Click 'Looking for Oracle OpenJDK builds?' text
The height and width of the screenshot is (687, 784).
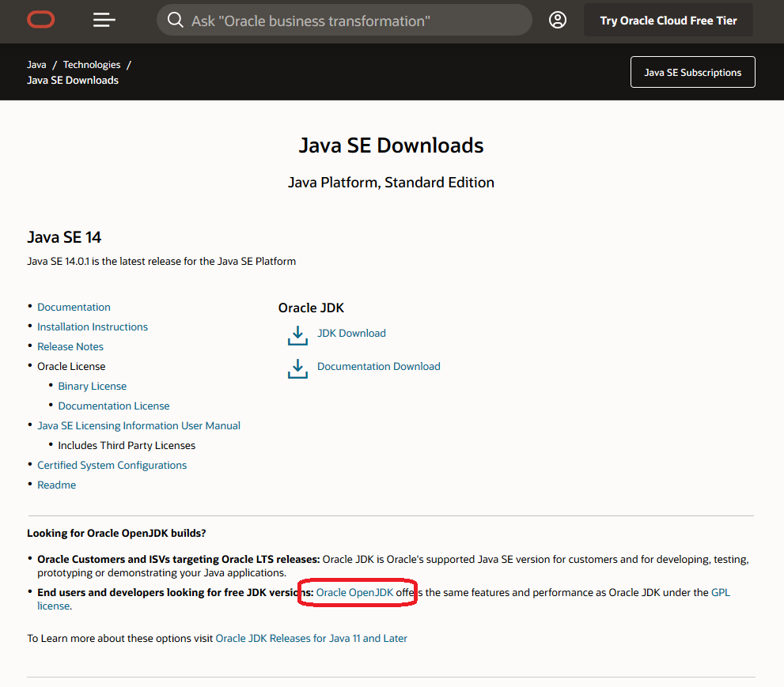pyautogui.click(x=116, y=533)
